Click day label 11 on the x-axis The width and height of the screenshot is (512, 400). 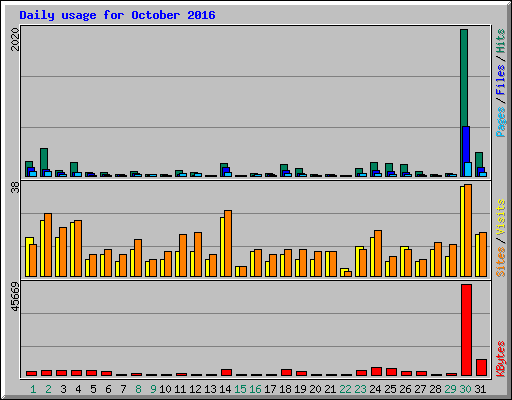pos(180,389)
